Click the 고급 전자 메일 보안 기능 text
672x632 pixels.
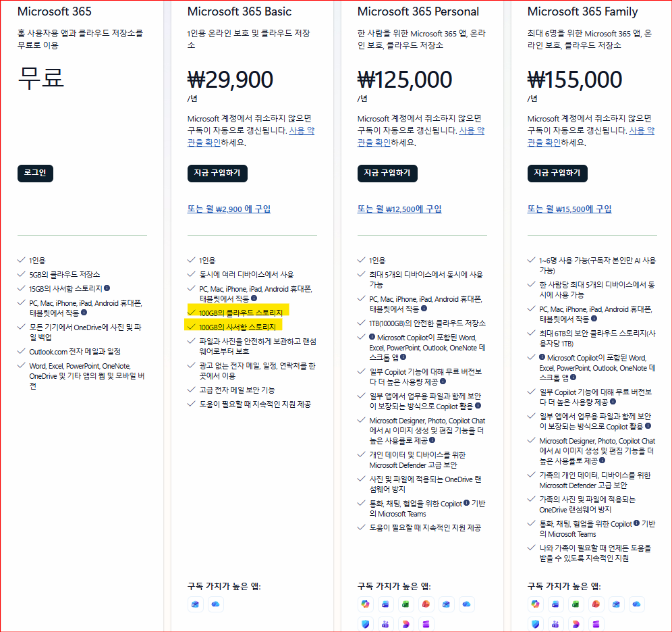(237, 390)
